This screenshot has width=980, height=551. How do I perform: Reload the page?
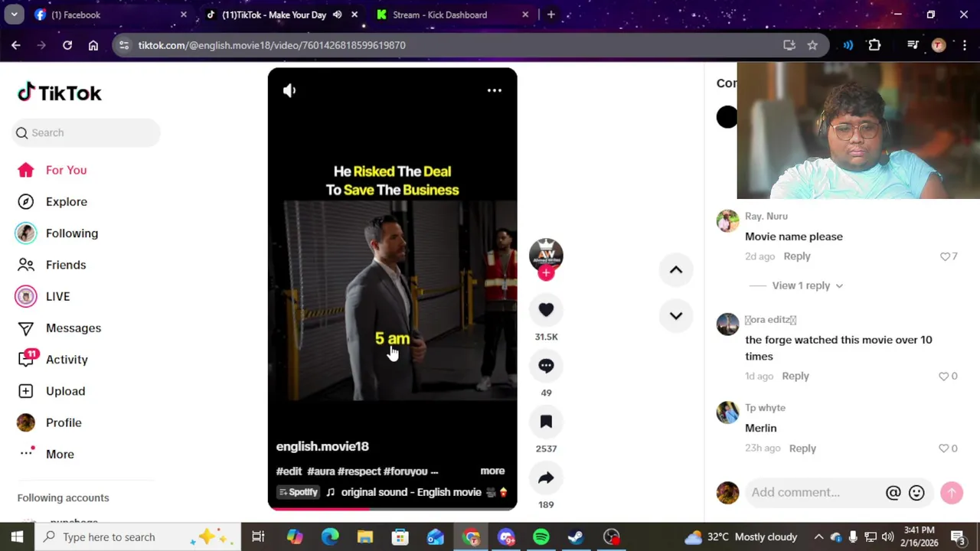click(67, 45)
